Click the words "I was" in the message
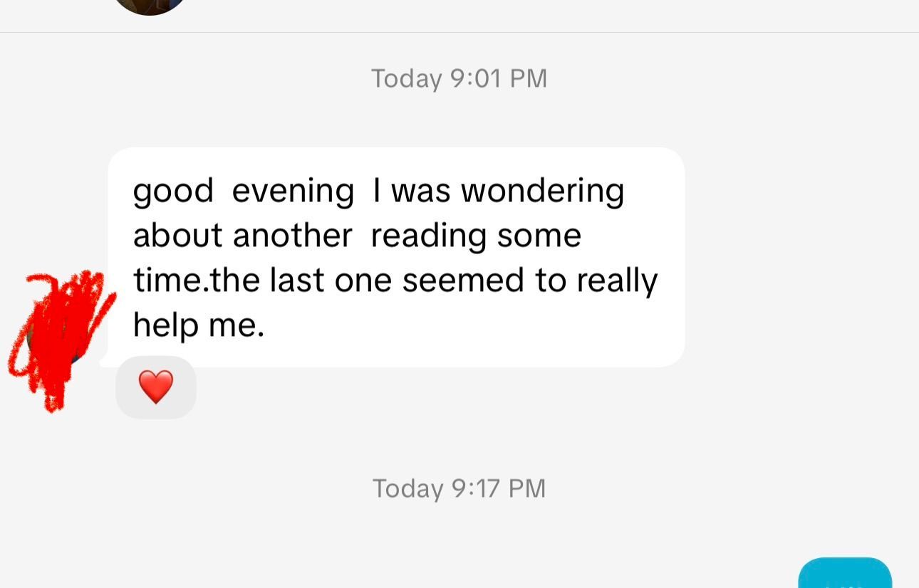Screen dimensions: 919x588 (412, 191)
